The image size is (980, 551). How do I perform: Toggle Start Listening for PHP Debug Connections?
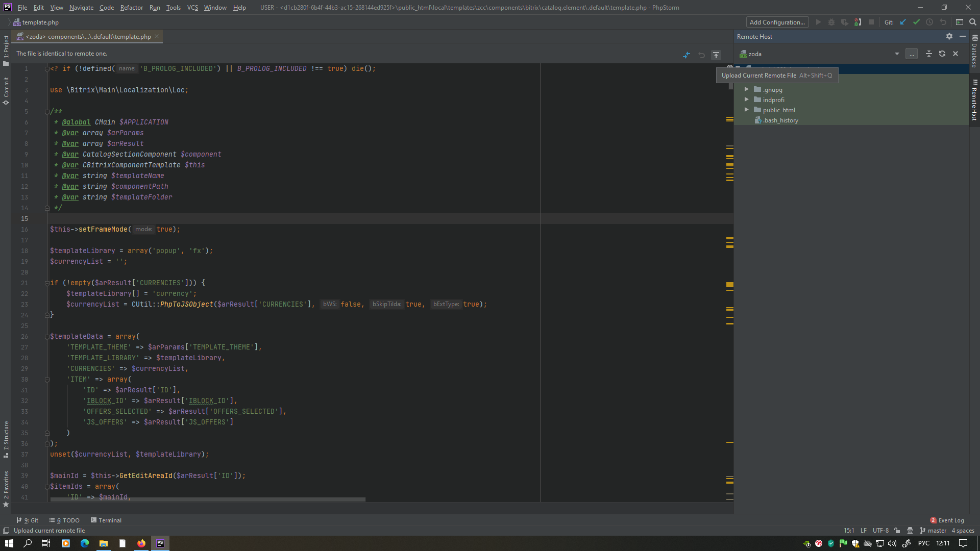(858, 22)
